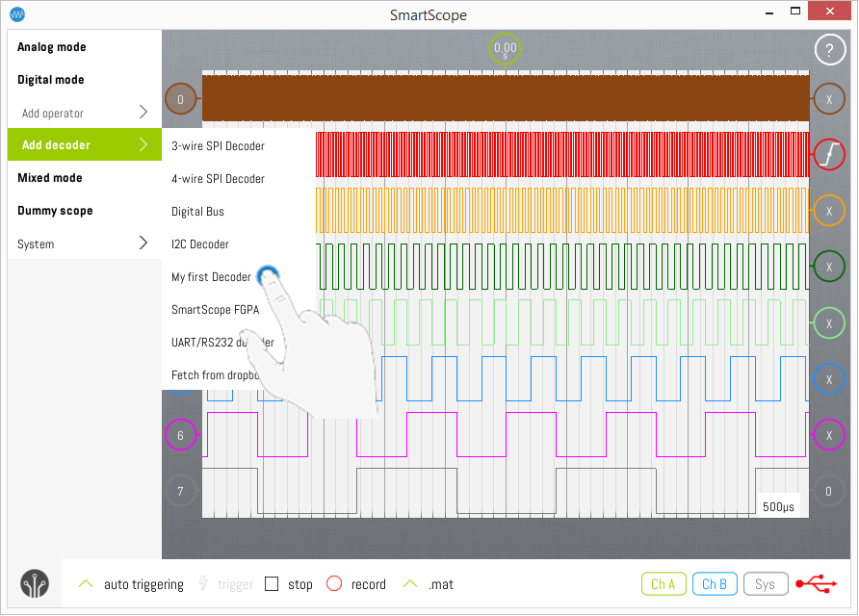Toggle the record circle button
The image size is (859, 616).
(x=334, y=584)
